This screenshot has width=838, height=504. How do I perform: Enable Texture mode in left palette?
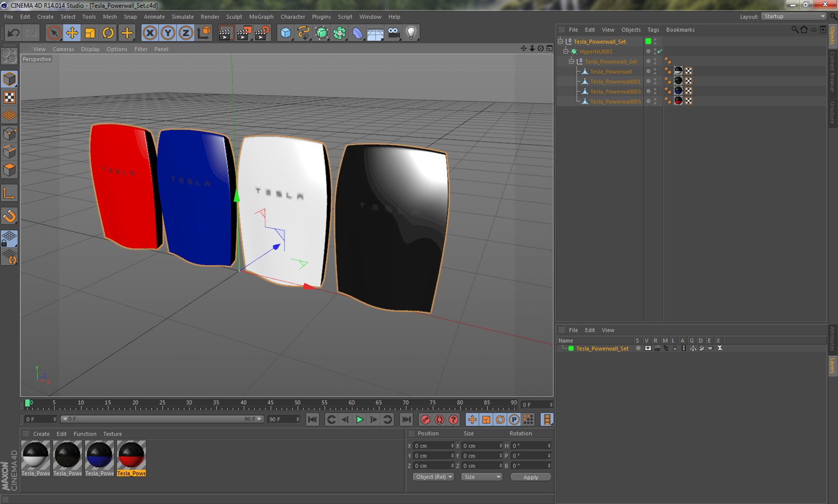pos(9,98)
